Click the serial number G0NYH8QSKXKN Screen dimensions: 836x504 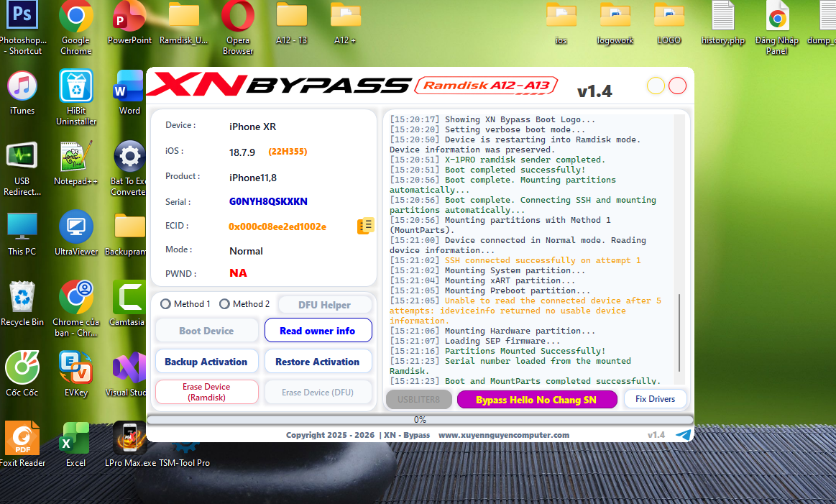click(x=268, y=201)
